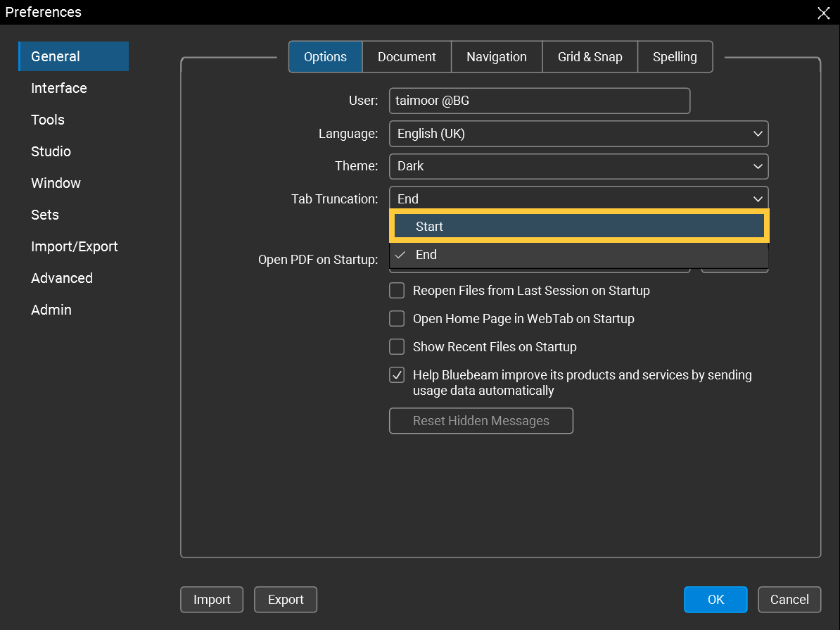Switch to the Navigation tab
840x630 pixels.
click(497, 56)
